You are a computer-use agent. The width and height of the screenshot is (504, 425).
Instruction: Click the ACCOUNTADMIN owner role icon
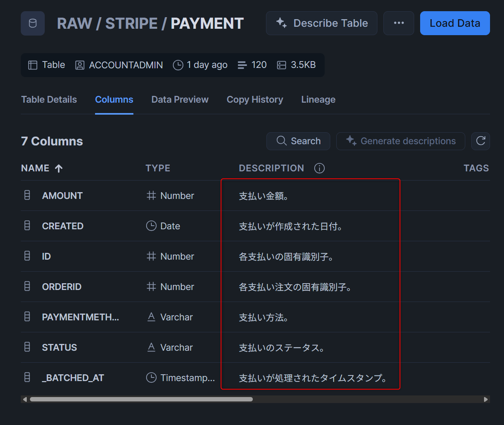point(80,65)
